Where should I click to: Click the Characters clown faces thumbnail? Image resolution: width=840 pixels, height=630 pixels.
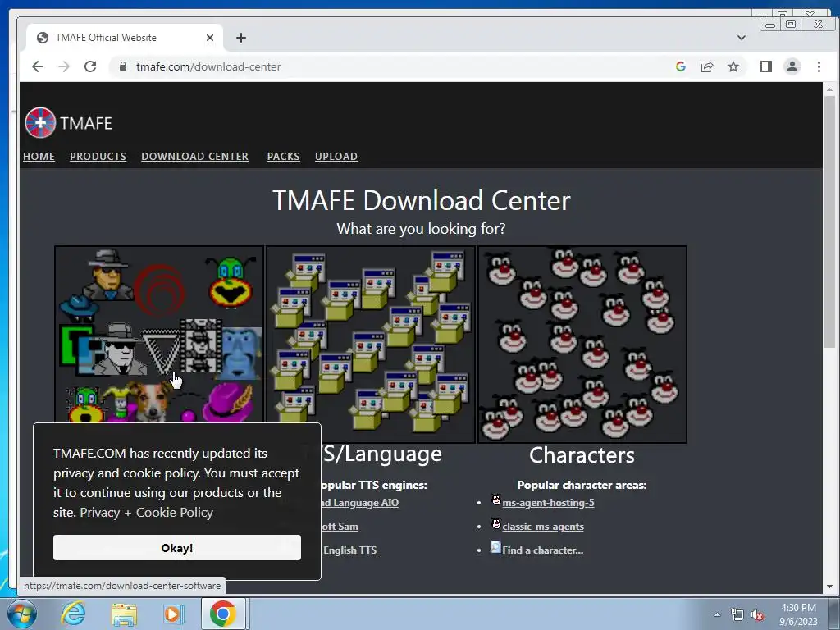tap(582, 345)
